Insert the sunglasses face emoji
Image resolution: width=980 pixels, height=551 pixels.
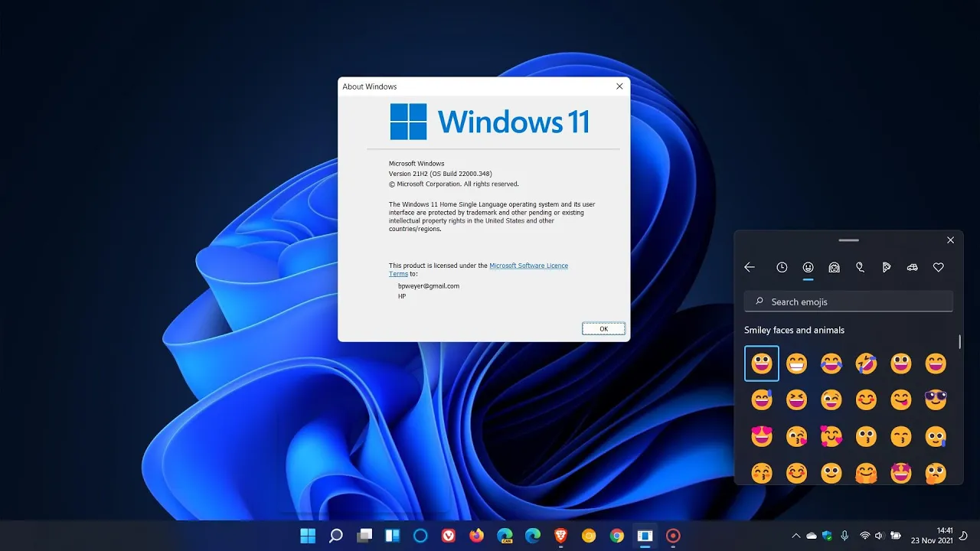pyautogui.click(x=936, y=399)
